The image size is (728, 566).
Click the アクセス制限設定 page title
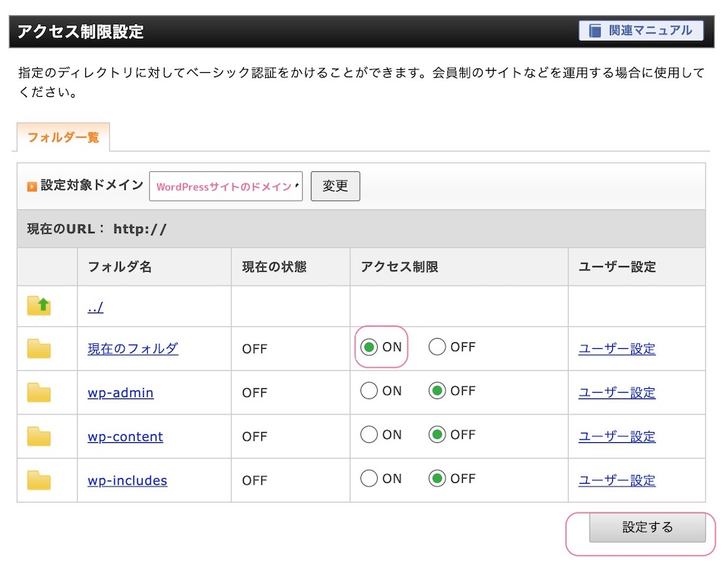[x=81, y=31]
